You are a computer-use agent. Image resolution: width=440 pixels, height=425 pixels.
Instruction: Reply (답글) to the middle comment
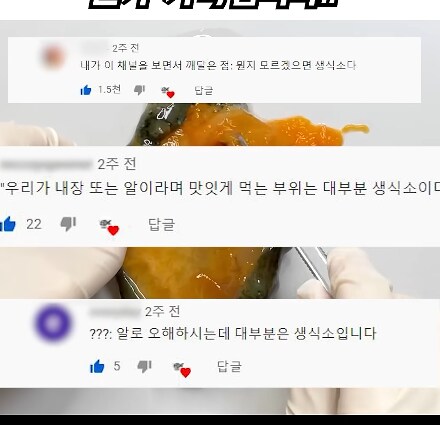pos(161,224)
